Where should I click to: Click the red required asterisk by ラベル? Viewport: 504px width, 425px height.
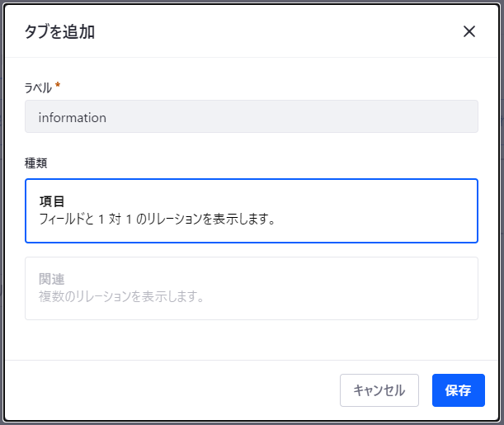pyautogui.click(x=58, y=85)
